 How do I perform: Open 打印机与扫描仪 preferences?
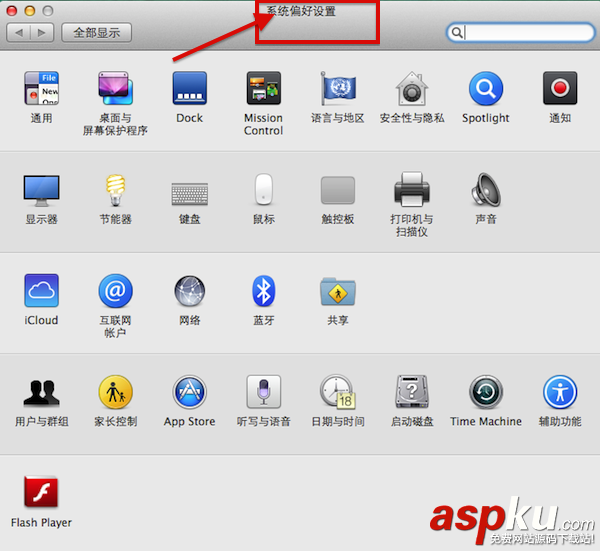412,189
